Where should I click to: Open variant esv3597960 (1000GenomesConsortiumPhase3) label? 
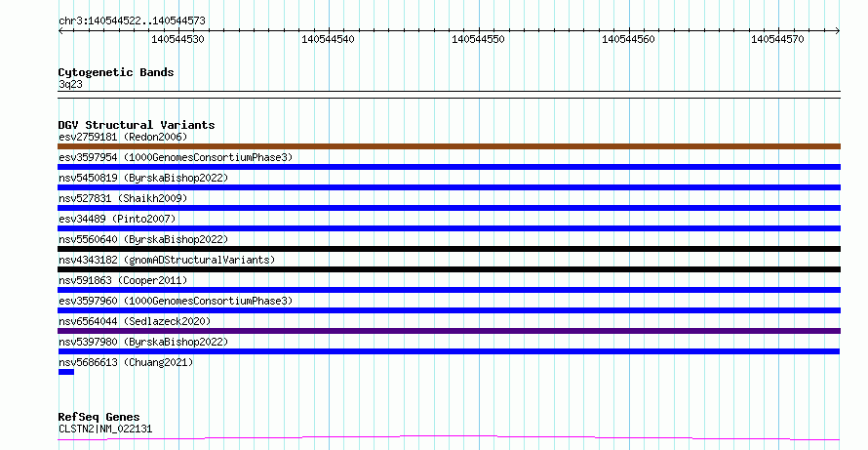(x=176, y=301)
